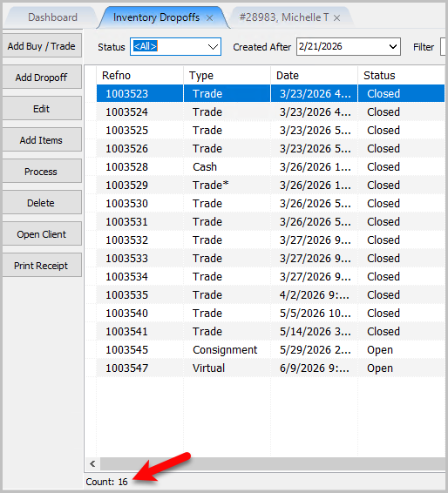
Task: Click Closed status for Refno 1003541
Action: click(402, 331)
